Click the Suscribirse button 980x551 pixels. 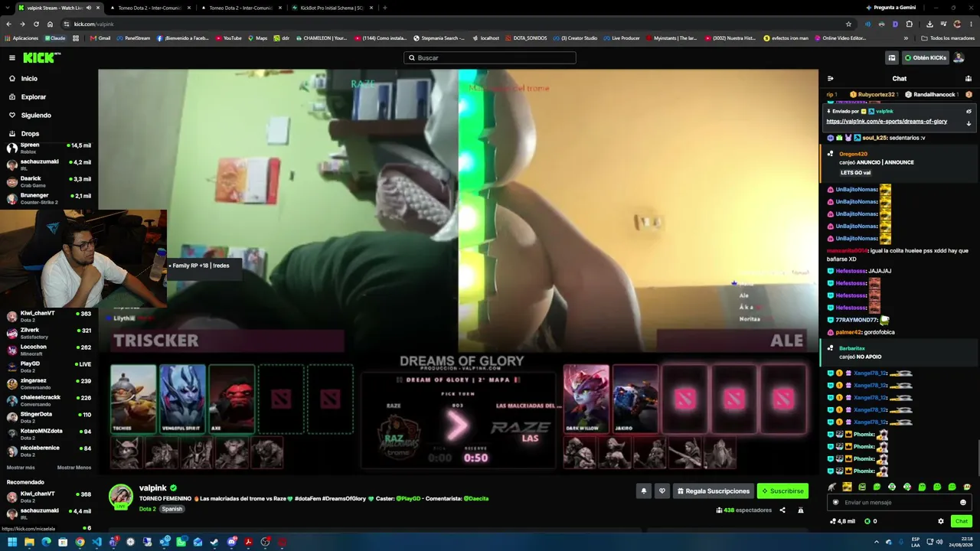point(782,491)
